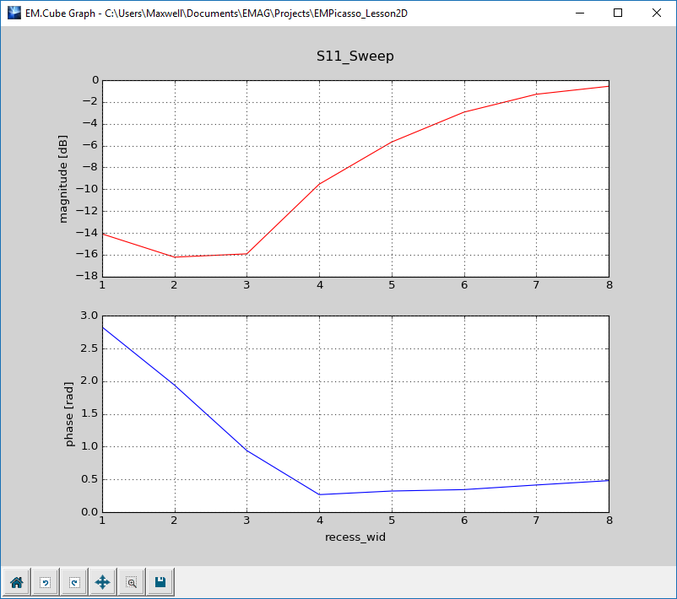This screenshot has width=677, height=599.
Task: Click the 1.5 tick on phase axis
Action: click(89, 414)
